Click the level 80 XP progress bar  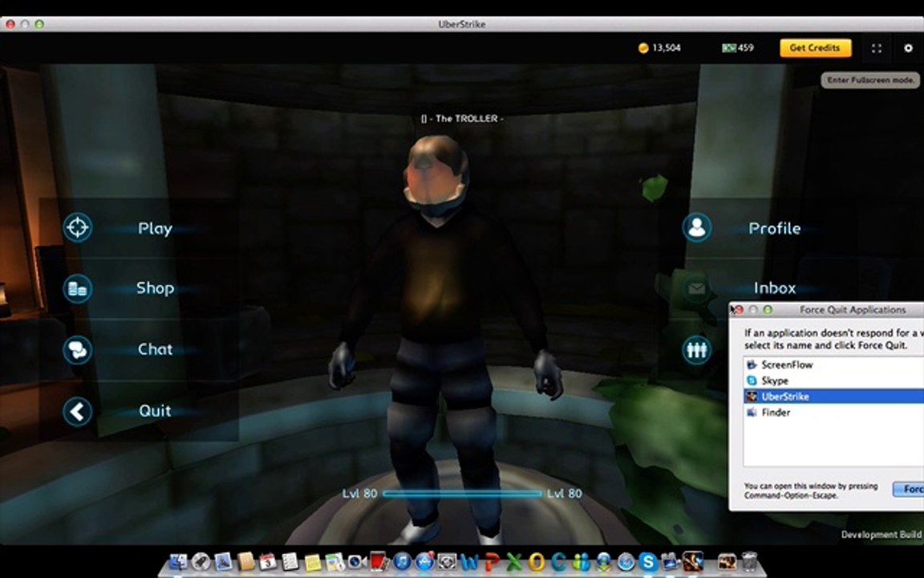coord(462,494)
